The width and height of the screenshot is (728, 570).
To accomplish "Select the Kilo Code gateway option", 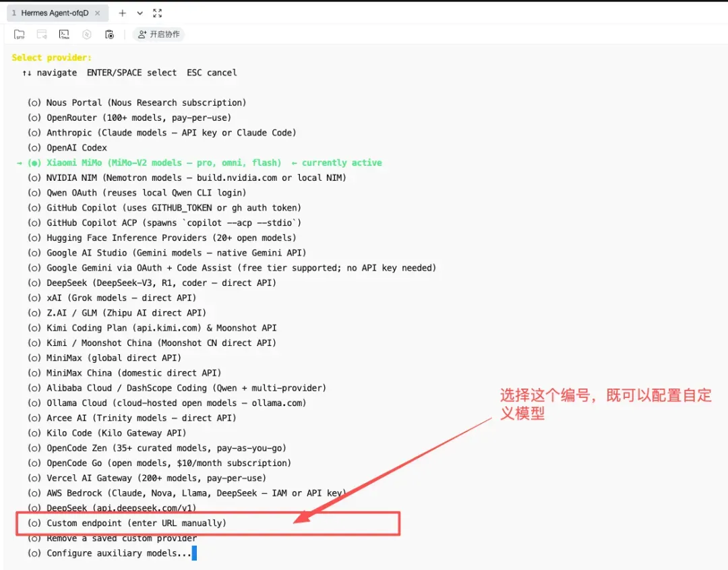I will coord(107,433).
